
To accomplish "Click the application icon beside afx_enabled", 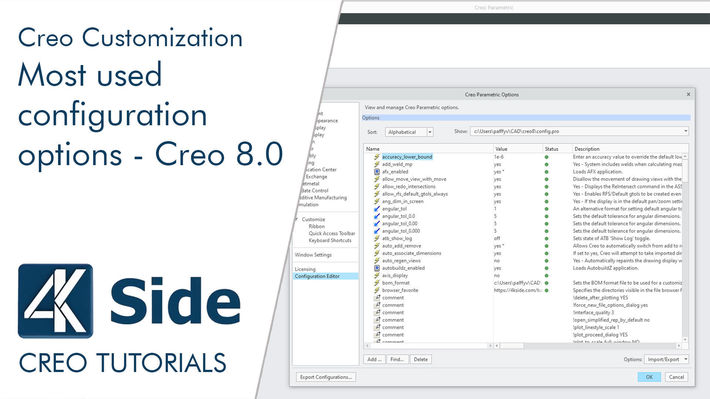I will click(x=376, y=172).
